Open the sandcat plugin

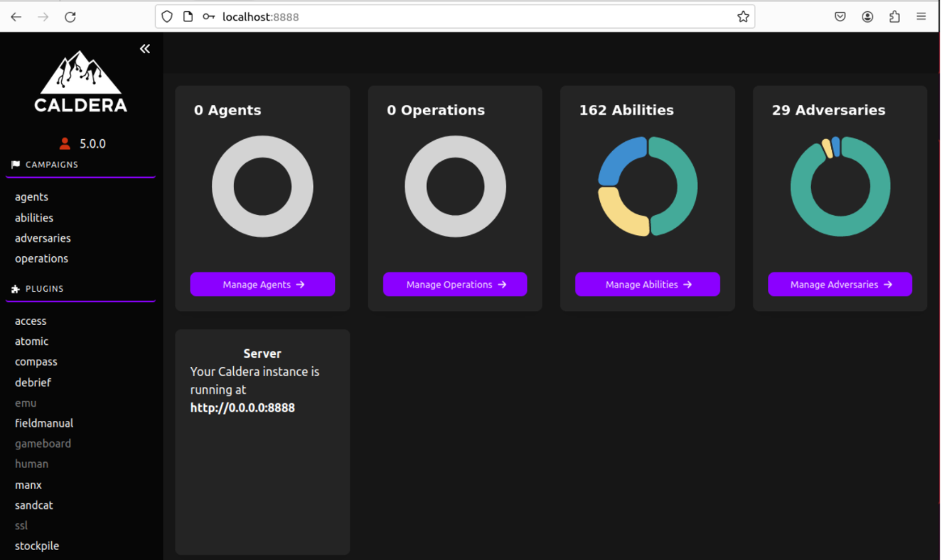pos(34,505)
